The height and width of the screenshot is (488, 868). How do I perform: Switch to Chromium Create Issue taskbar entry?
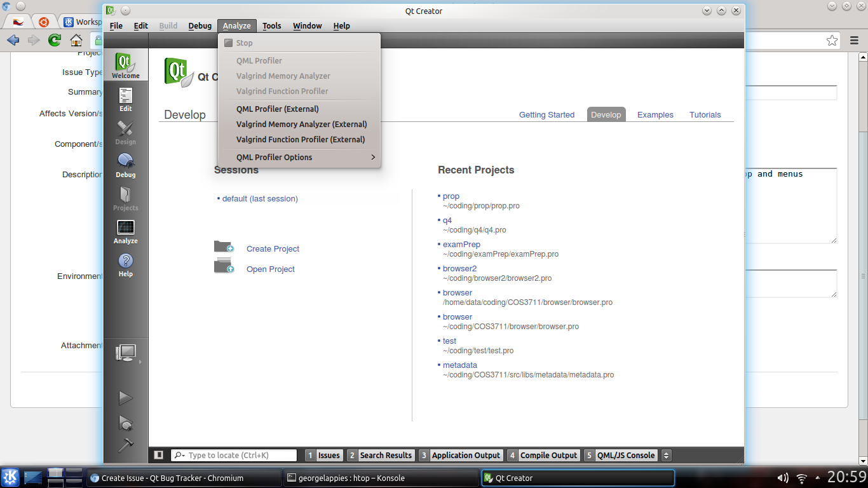point(184,478)
